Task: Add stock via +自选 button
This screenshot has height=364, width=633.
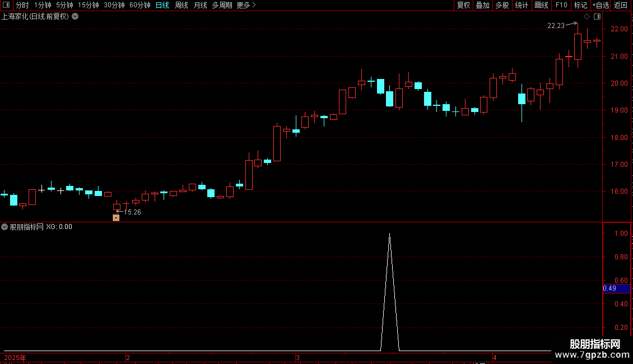Action: [x=601, y=5]
